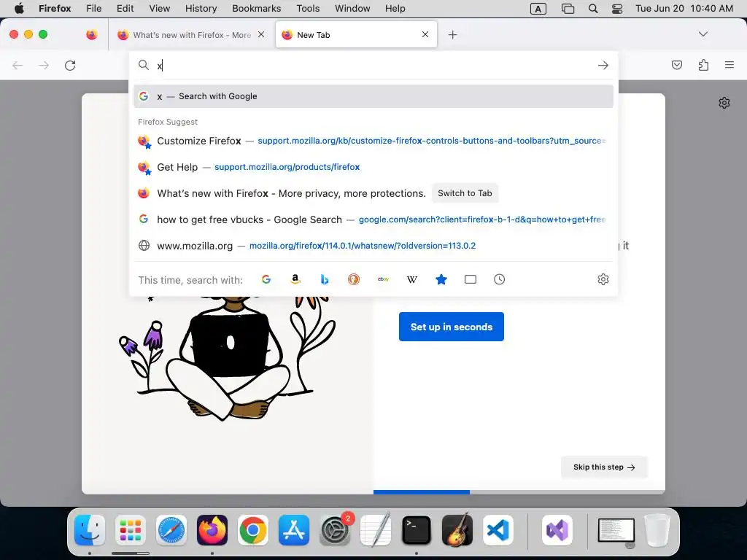The height and width of the screenshot is (560, 747).
Task: Click Set up in seconds button
Action: coord(451,327)
